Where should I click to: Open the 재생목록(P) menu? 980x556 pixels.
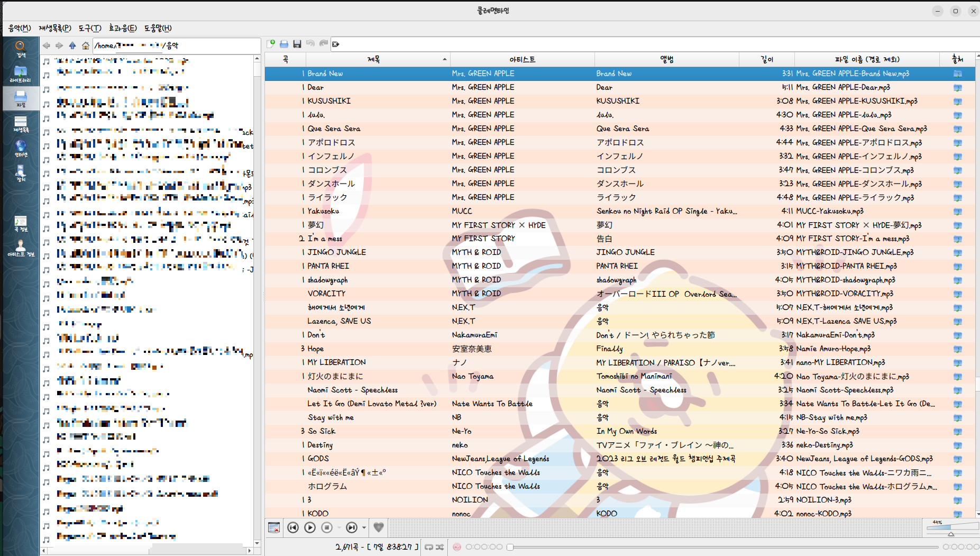tap(54, 28)
